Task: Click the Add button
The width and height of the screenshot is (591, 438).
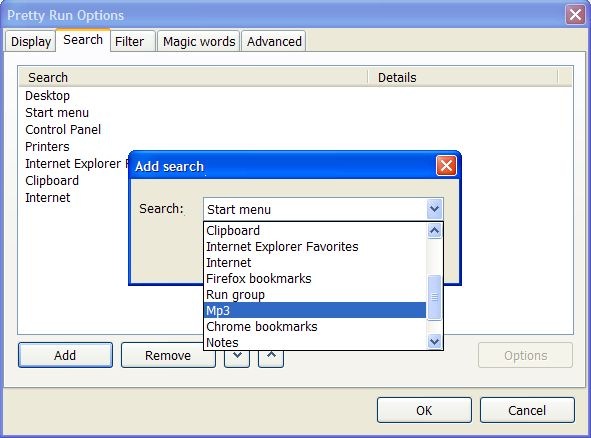Action: [x=65, y=355]
